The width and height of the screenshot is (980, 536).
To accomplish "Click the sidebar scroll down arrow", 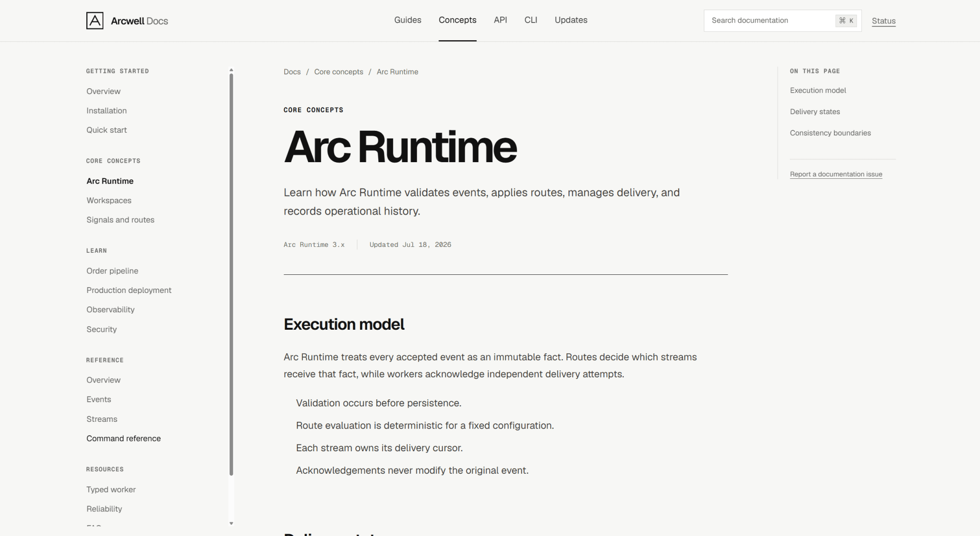I will (x=231, y=523).
